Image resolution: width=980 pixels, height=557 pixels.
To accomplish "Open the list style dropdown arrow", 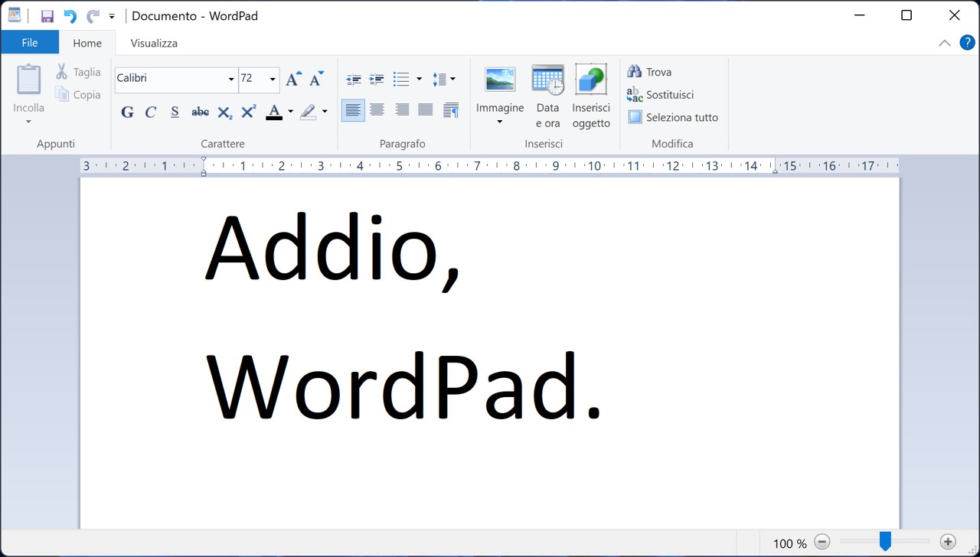I will [419, 79].
